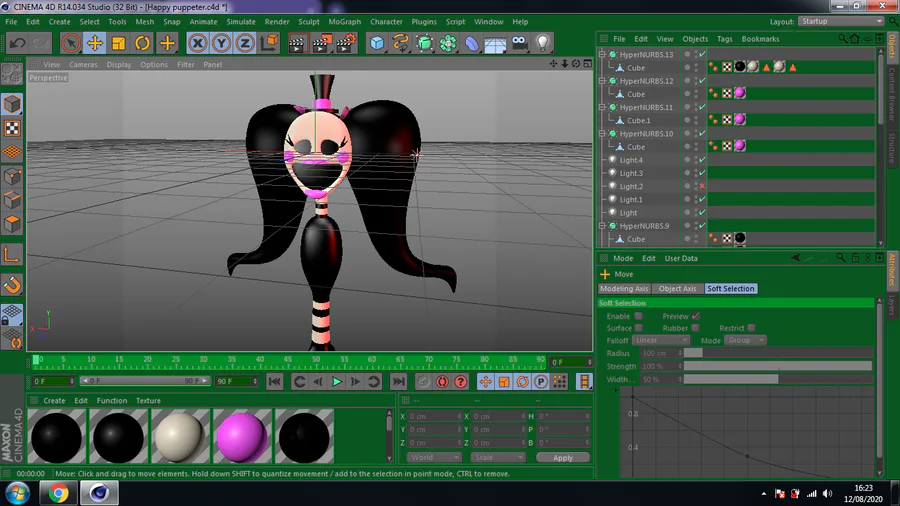Screen dimensions: 900x506
Task: Open the Falloff Linear dropdown
Action: coord(661,340)
